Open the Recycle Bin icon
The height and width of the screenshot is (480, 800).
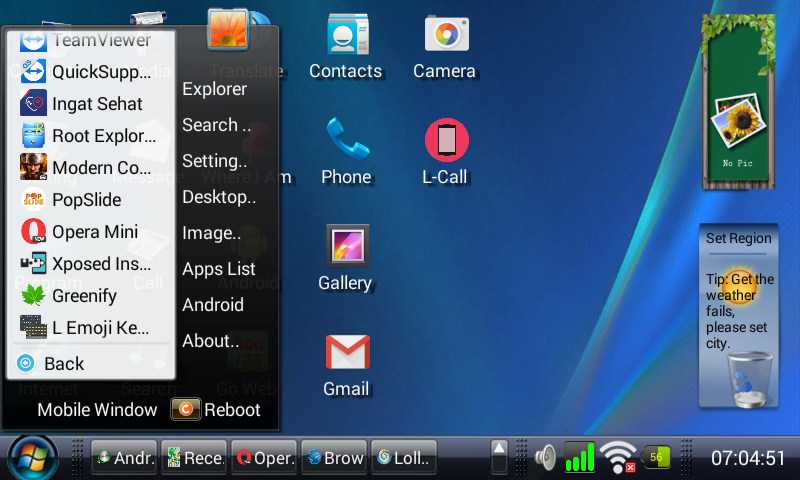[749, 380]
